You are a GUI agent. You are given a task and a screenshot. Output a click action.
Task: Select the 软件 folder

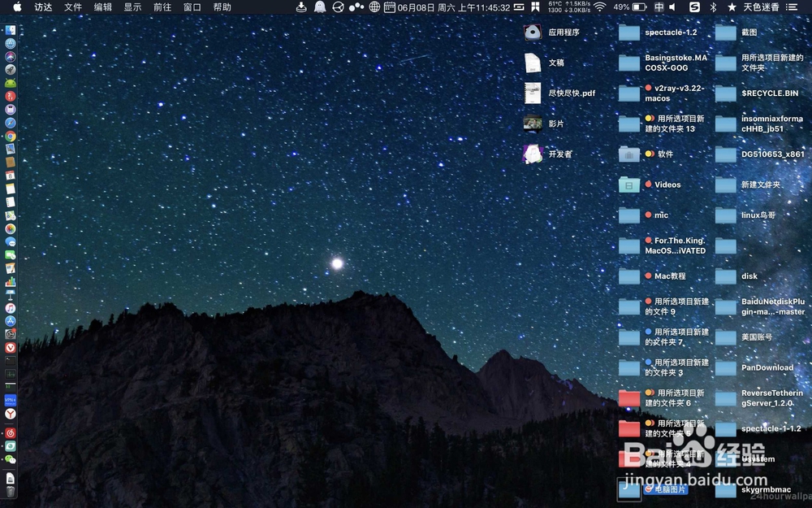click(x=646, y=154)
